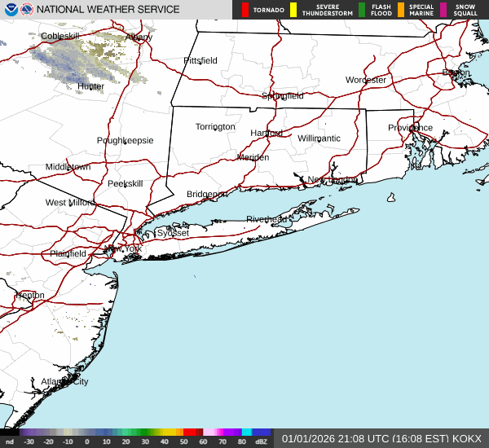Click the 50 dBZ mark on color scale
Screen dimensions: 489x448
click(x=184, y=441)
